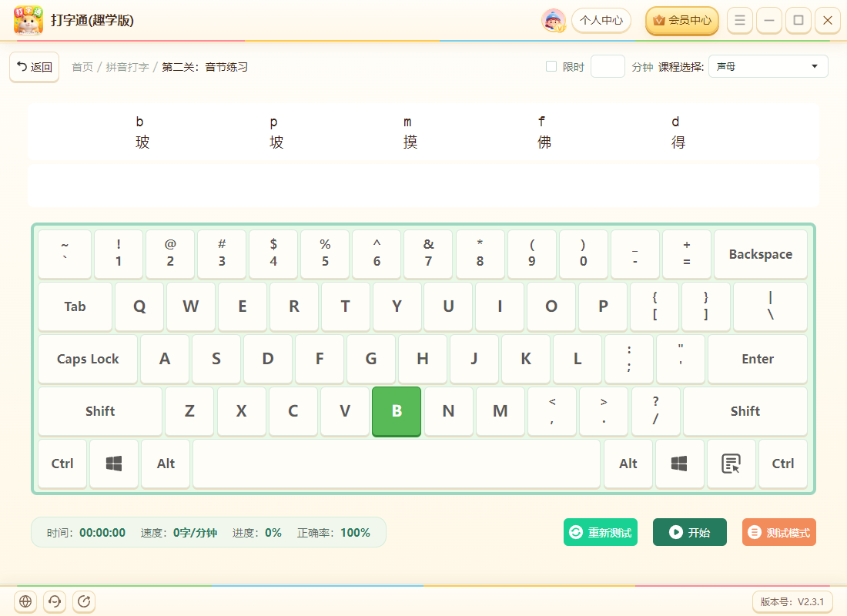Click the globe icon at bottom left
Screen dimensions: 847x616
[x=25, y=601]
